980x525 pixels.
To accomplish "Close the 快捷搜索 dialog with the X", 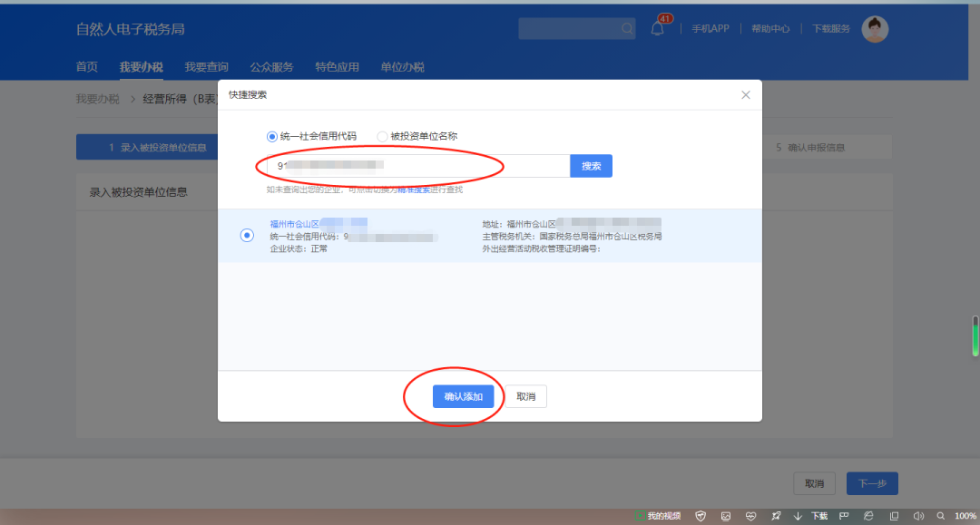I will point(746,95).
